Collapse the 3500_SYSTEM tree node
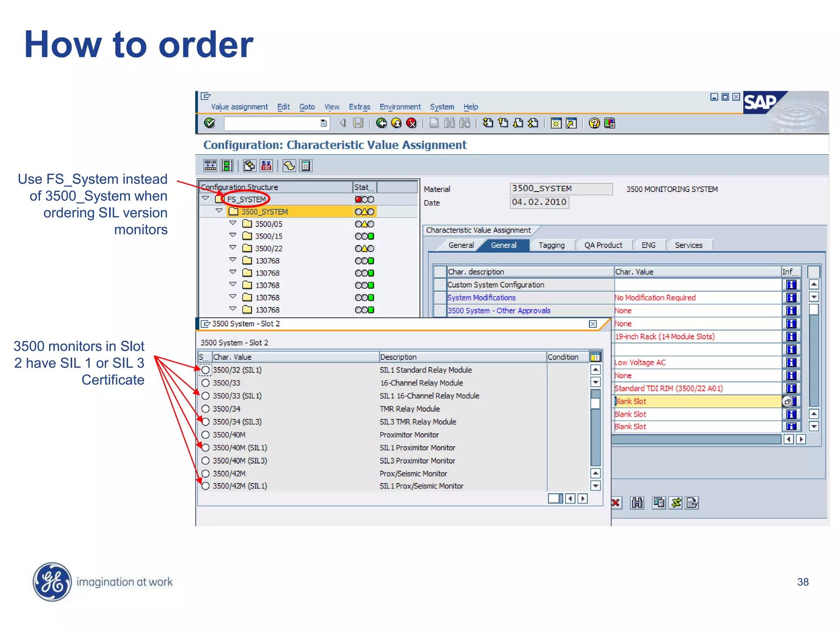840x630 pixels. (x=219, y=211)
